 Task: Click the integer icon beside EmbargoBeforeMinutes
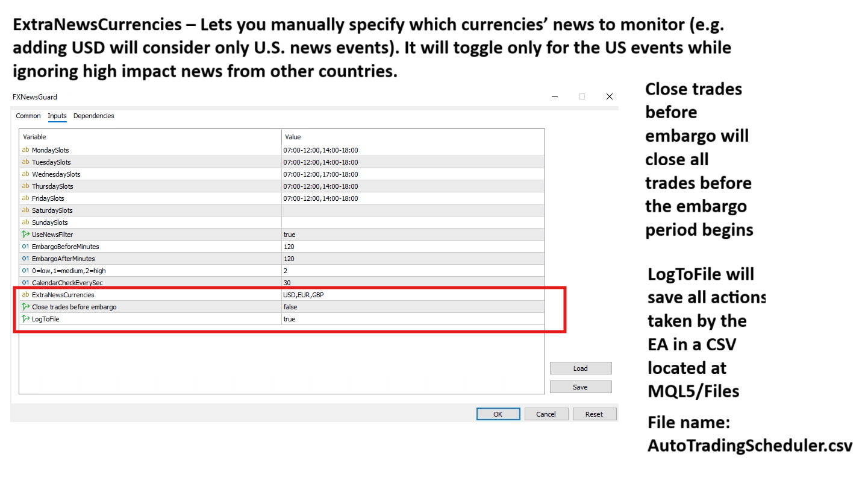(25, 247)
